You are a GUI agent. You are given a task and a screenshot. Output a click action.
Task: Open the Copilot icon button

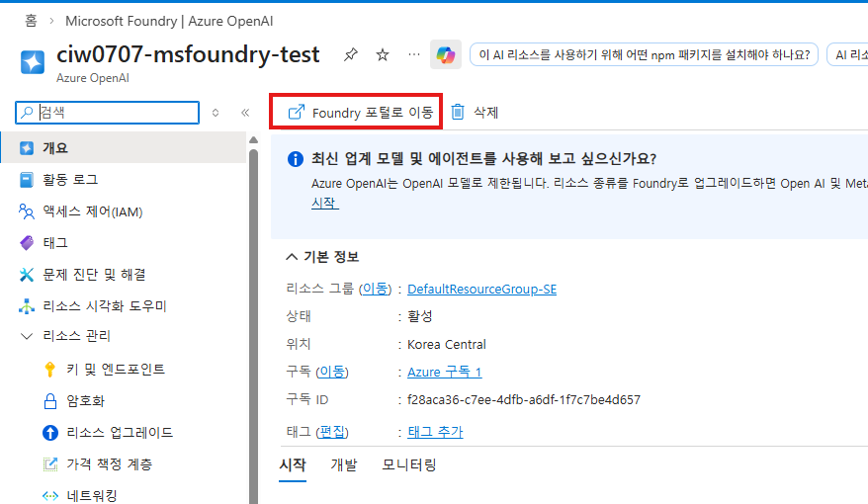pos(446,55)
